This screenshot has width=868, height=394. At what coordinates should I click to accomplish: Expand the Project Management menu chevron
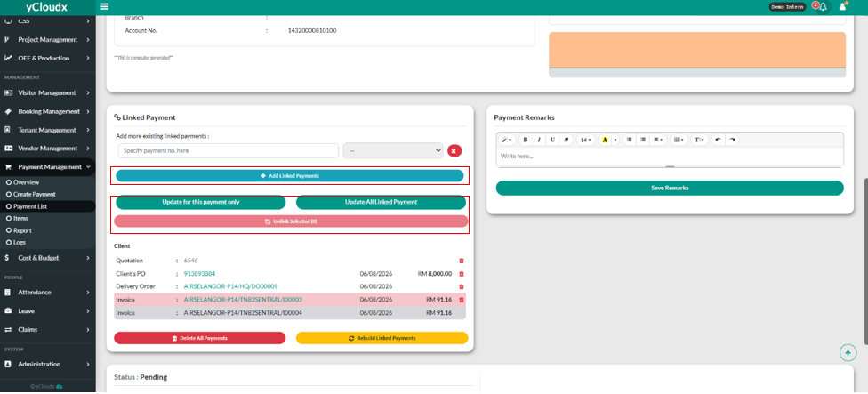pos(89,40)
